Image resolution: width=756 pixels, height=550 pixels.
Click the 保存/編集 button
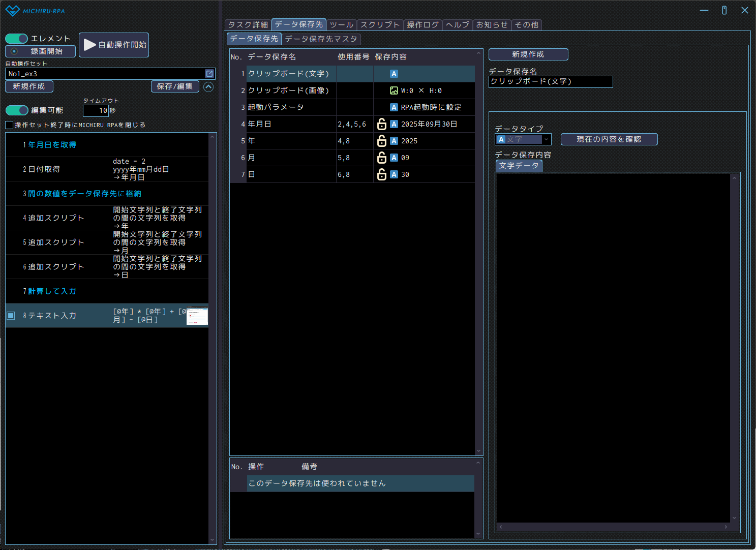point(174,86)
